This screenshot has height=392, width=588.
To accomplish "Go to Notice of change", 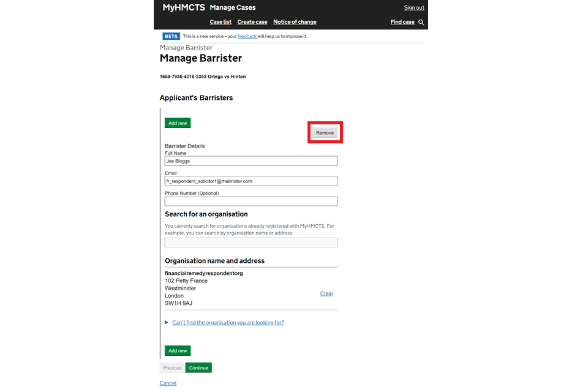I will [295, 22].
